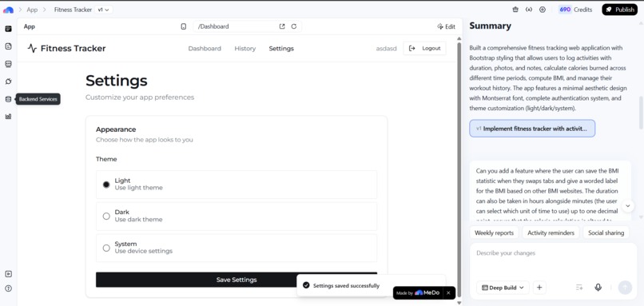
Task: Click the send arrow button
Action: pos(625,288)
